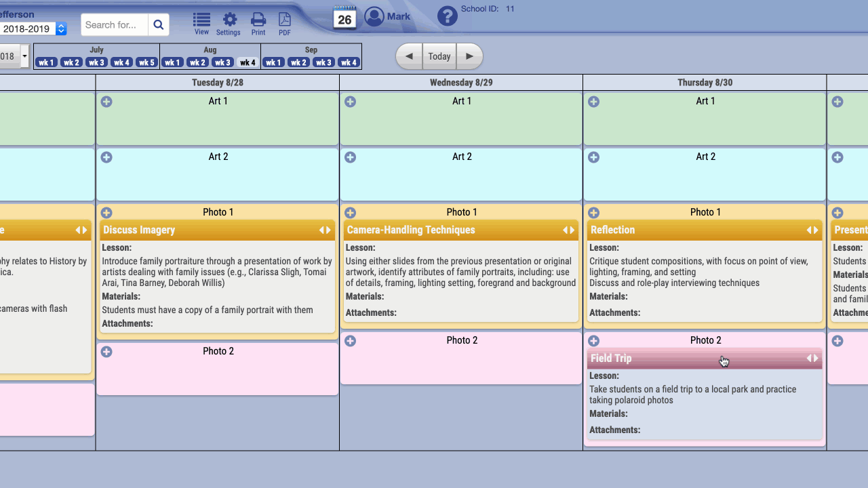Select August wk 4 tab
The height and width of the screenshot is (488, 868).
pos(248,62)
